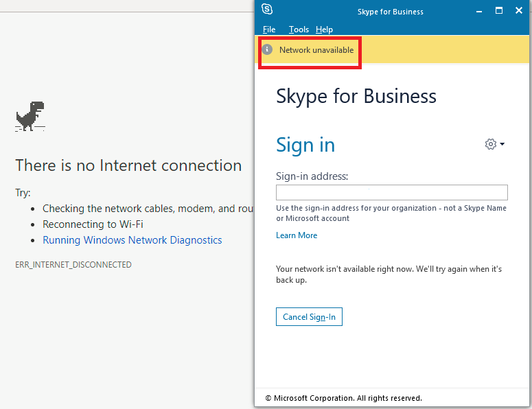
Task: Click the Cancel Sign-In button
Action: click(x=309, y=317)
